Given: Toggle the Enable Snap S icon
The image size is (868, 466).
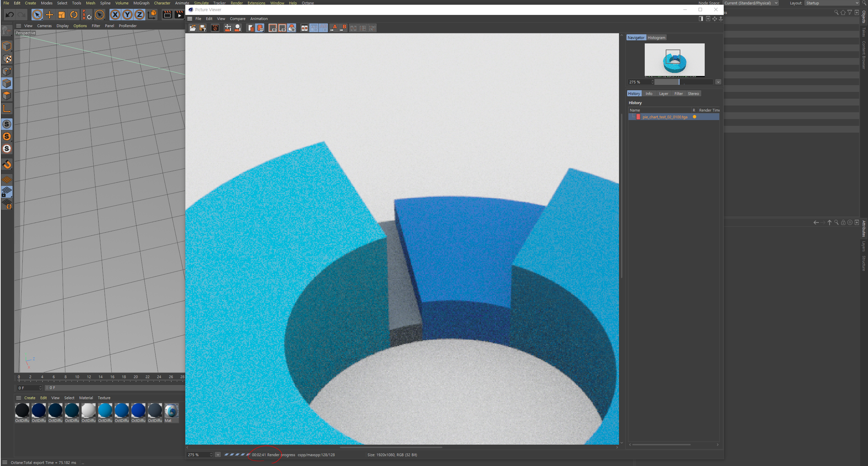Looking at the screenshot, I should coord(7,124).
